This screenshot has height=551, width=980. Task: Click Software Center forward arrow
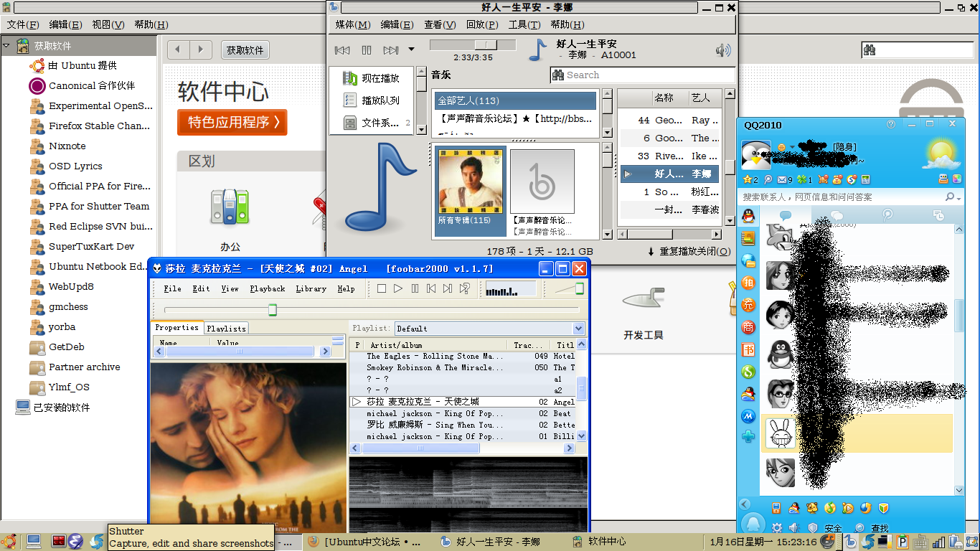click(201, 50)
